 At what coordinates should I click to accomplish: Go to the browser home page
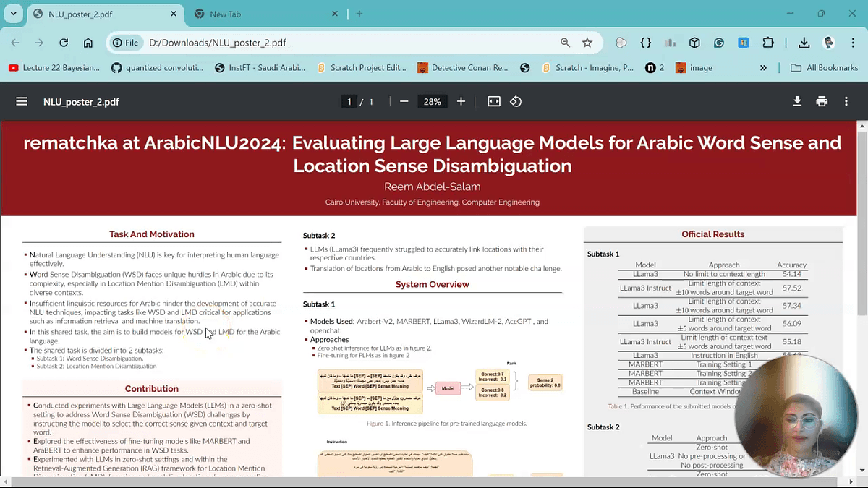point(88,43)
